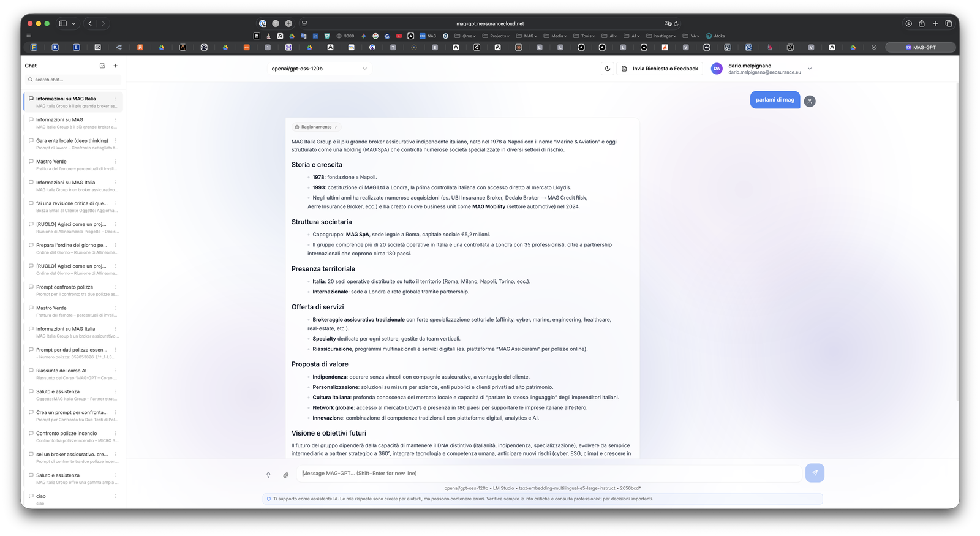The image size is (980, 536).
Task: Open 'Prompt confronto polizze' chat
Action: click(x=73, y=290)
